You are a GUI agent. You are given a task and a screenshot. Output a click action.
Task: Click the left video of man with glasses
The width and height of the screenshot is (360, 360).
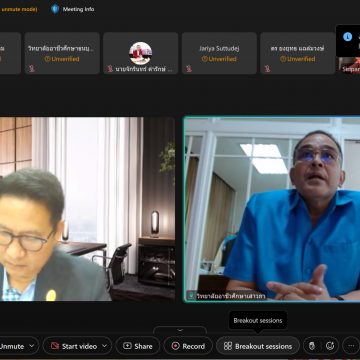[87, 209]
